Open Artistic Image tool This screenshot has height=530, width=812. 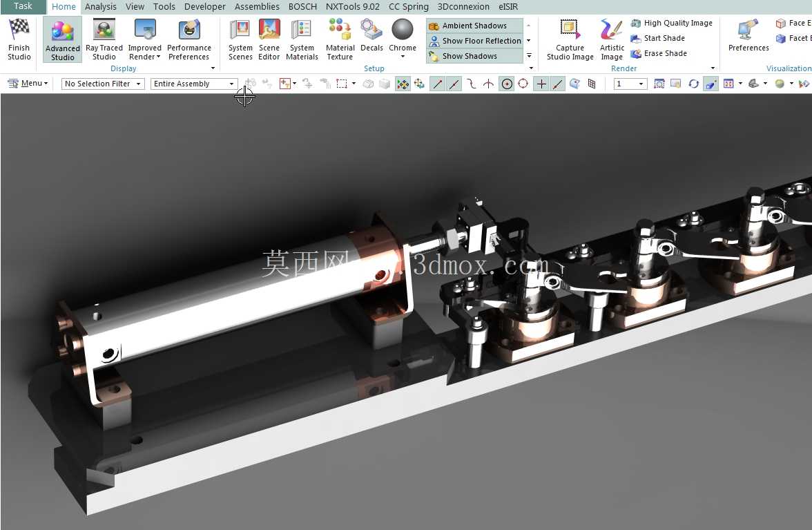pos(612,39)
